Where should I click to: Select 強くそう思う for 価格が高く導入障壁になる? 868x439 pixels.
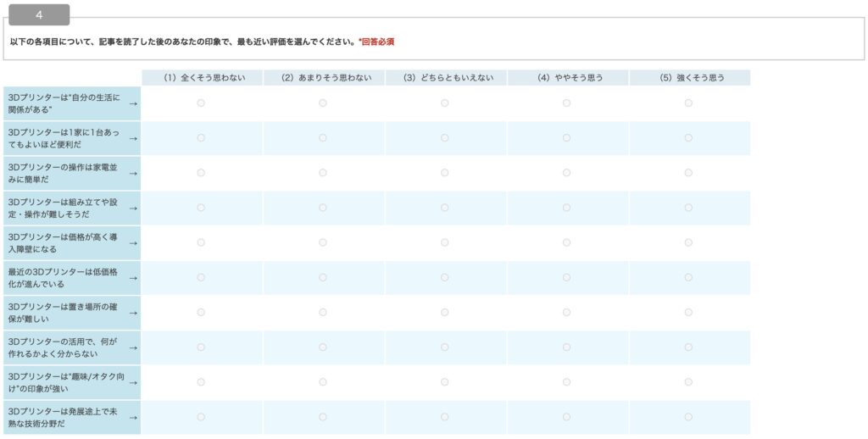pyautogui.click(x=688, y=242)
